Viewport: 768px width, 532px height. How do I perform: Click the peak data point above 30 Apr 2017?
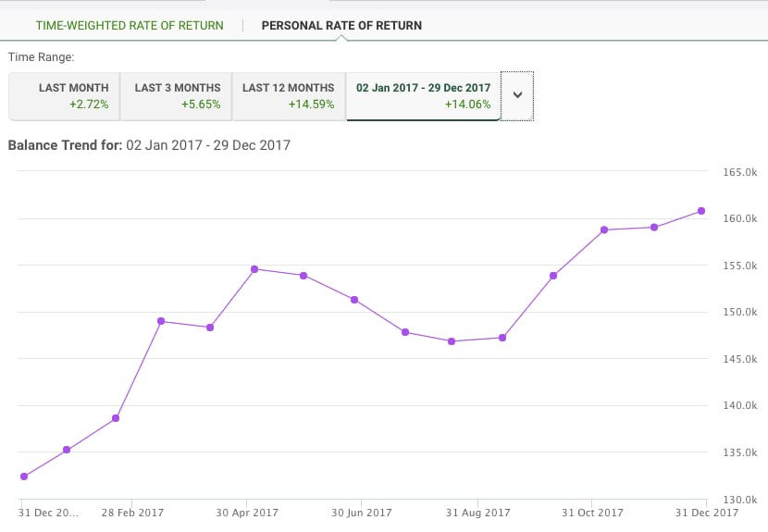coord(254,269)
